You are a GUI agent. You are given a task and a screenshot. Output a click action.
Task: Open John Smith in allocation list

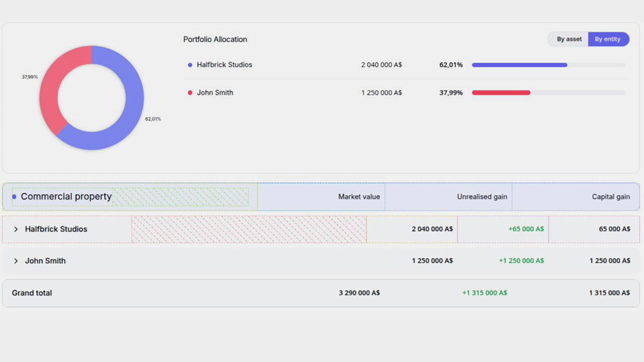[215, 93]
